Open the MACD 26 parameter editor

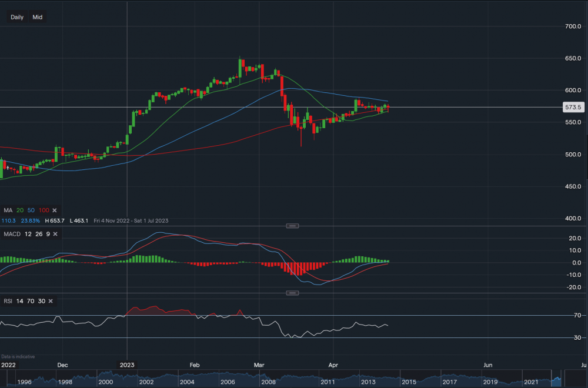(38, 233)
